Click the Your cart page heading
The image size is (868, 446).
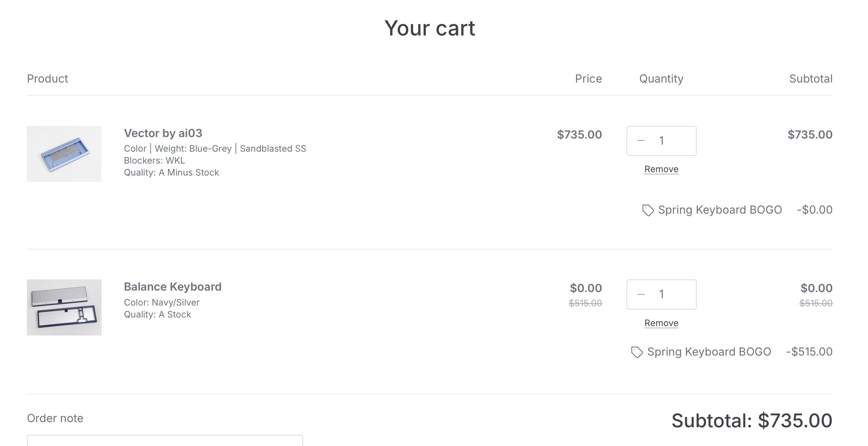pyautogui.click(x=430, y=28)
